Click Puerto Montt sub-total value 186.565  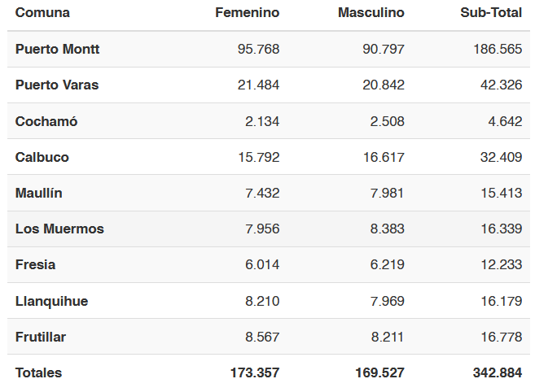498,49
